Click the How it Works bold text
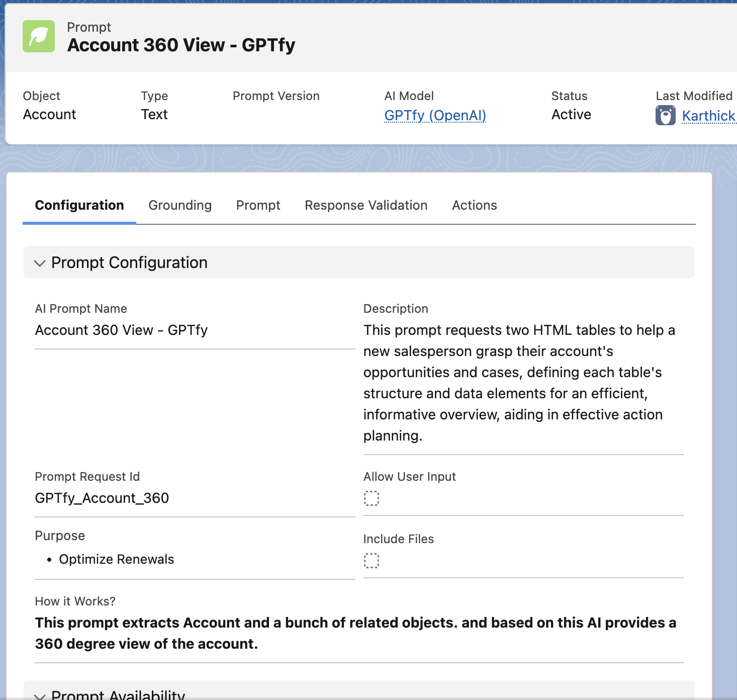The height and width of the screenshot is (700, 737). [355, 633]
